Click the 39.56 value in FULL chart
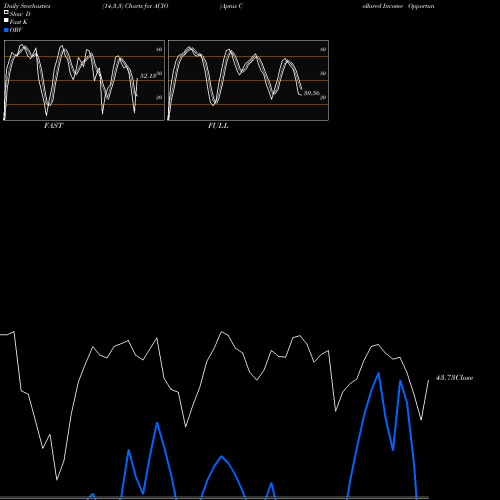Screen dimensions: 500x500 [311, 93]
